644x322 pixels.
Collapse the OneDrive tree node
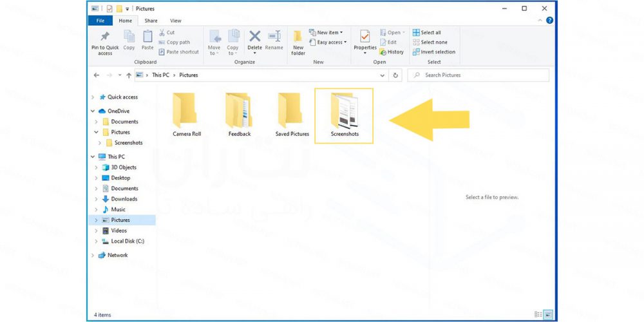[x=93, y=111]
